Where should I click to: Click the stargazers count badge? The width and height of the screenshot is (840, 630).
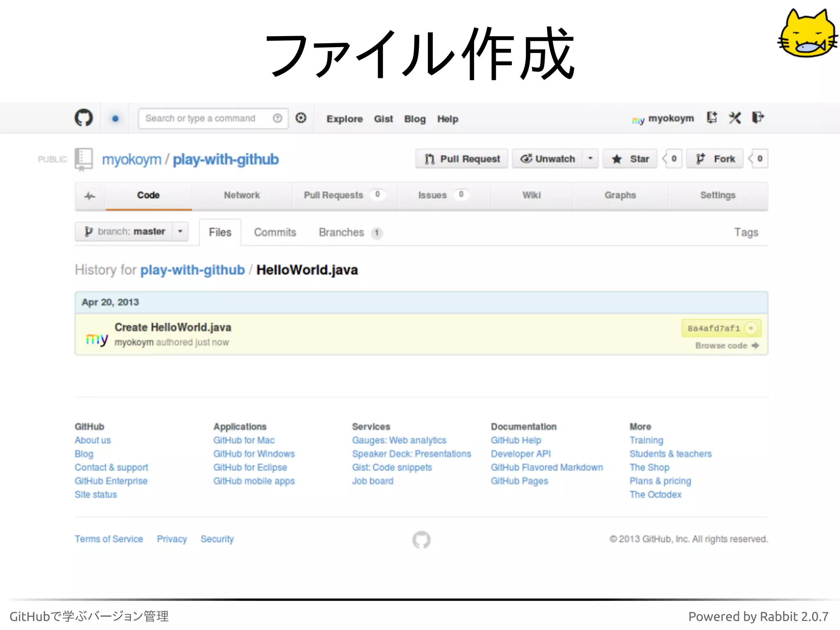673,159
